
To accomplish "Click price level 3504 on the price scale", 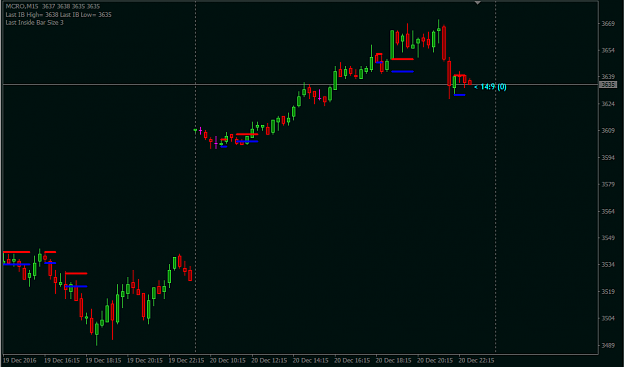I will [608, 318].
